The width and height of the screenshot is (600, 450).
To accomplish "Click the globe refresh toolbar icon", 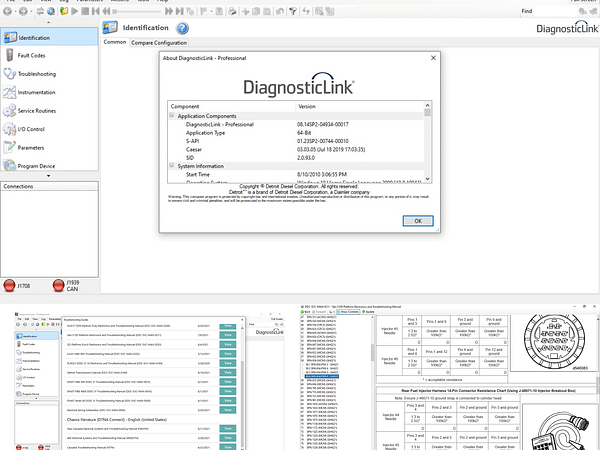I will [51, 11].
